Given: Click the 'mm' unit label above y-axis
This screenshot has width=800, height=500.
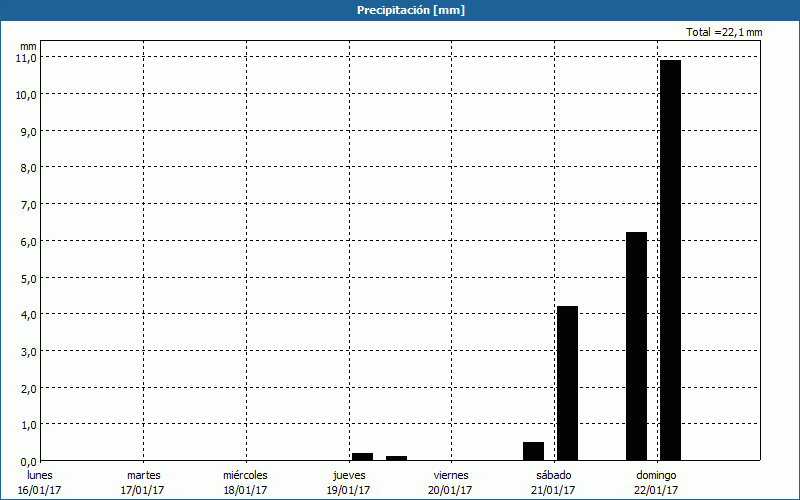Looking at the screenshot, I should tap(28, 45).
